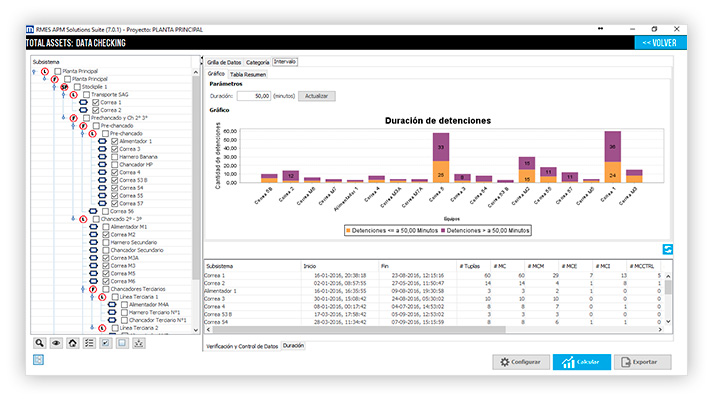716x399 pixels.
Task: Click the Exportar button
Action: pos(642,362)
